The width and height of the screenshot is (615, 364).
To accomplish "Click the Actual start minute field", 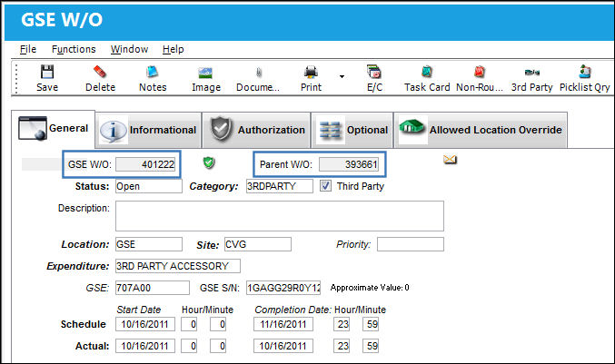I will click(x=218, y=347).
